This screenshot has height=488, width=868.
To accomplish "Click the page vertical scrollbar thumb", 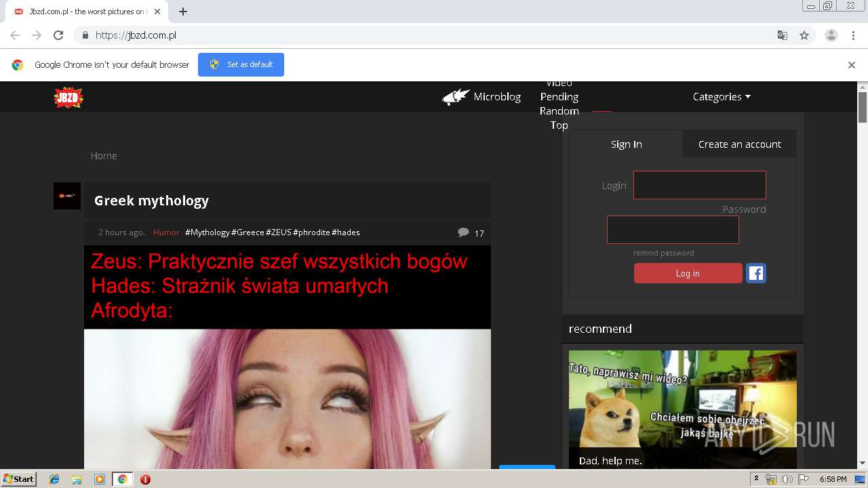I will (863, 107).
